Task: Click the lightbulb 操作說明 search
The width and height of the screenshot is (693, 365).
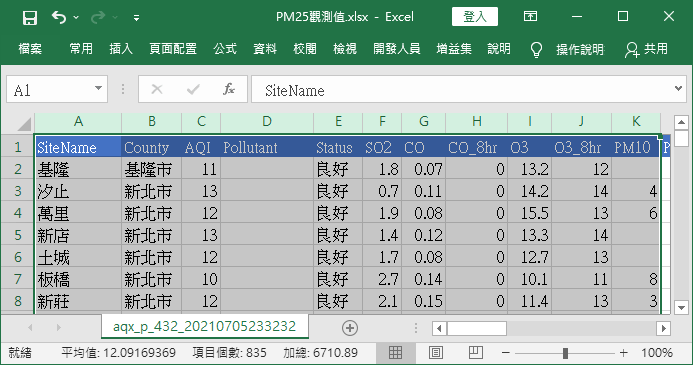Action: point(567,49)
